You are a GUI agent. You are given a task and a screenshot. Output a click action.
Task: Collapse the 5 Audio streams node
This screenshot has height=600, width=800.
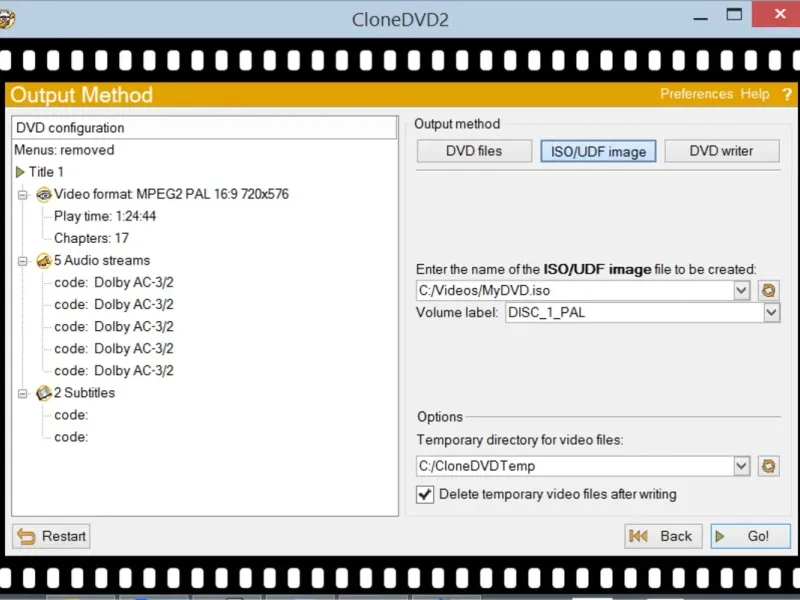coord(22,261)
